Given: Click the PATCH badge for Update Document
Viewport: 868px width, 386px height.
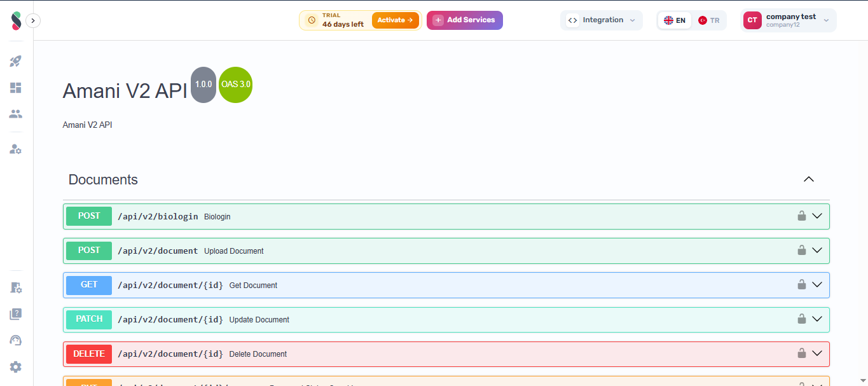Looking at the screenshot, I should pos(89,319).
